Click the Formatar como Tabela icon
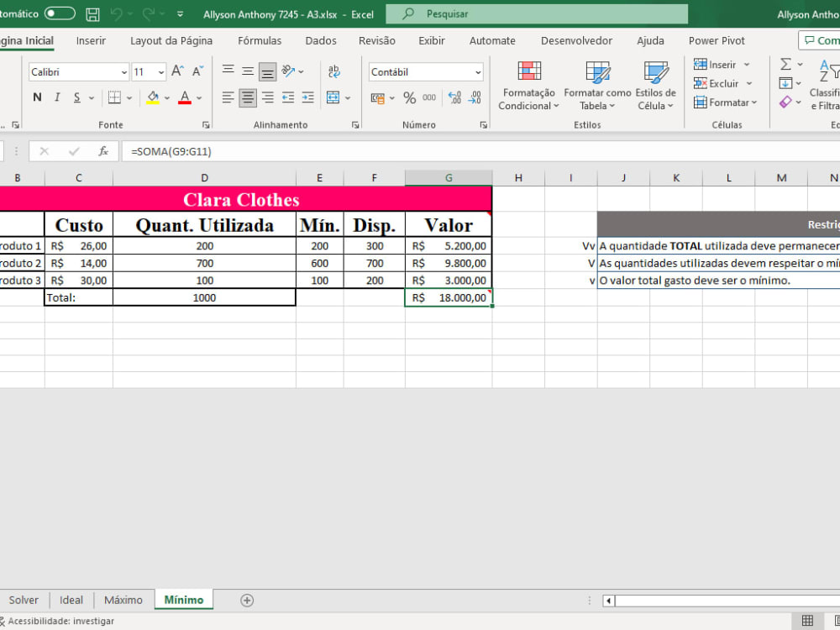This screenshot has height=630, width=840. 596,84
